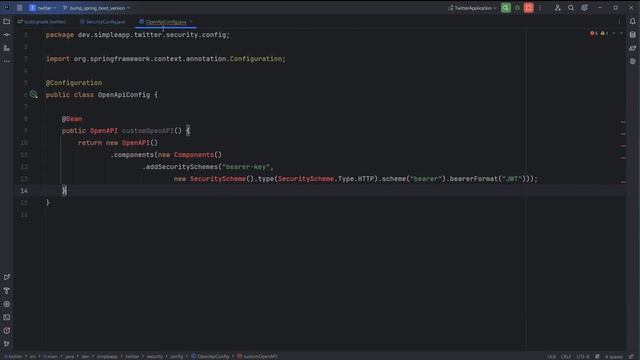Click the @Bean annotation text
The height and width of the screenshot is (360, 640).
tap(72, 119)
